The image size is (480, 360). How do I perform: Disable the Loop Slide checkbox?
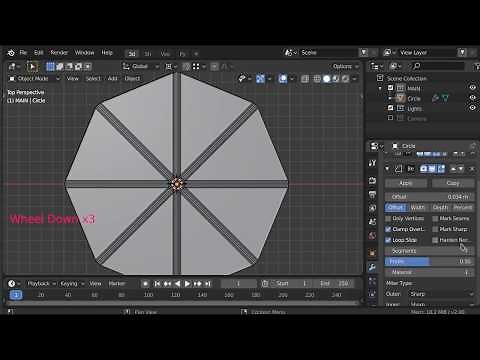(x=388, y=240)
